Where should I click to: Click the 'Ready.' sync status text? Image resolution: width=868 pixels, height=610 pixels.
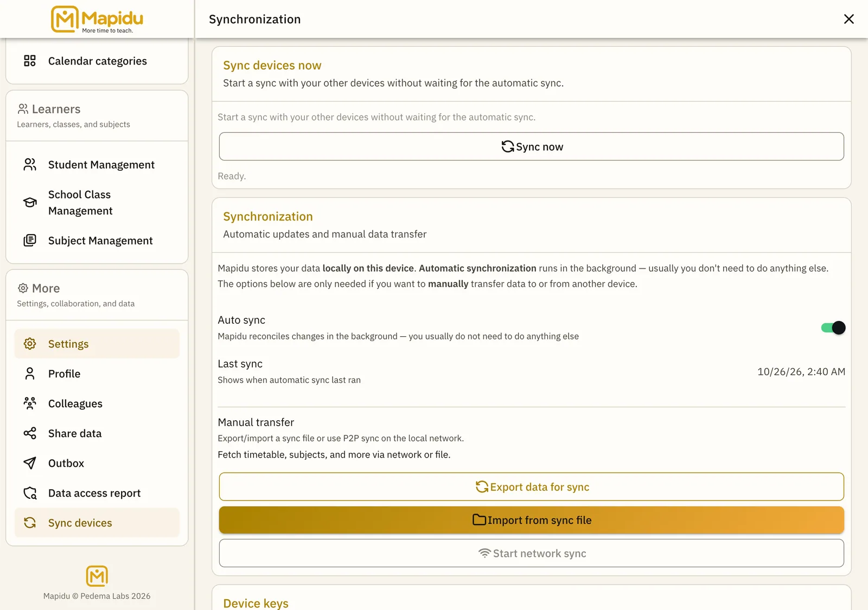point(232,176)
